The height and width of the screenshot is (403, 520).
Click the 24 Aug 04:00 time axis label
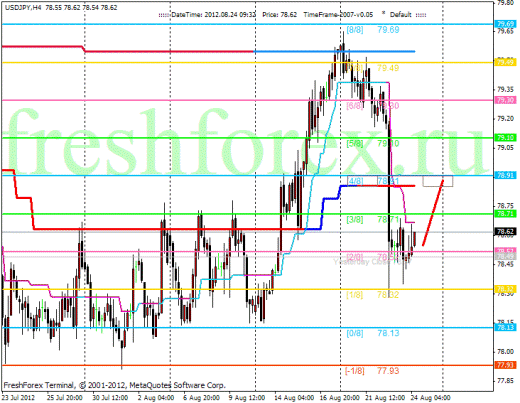430,398
